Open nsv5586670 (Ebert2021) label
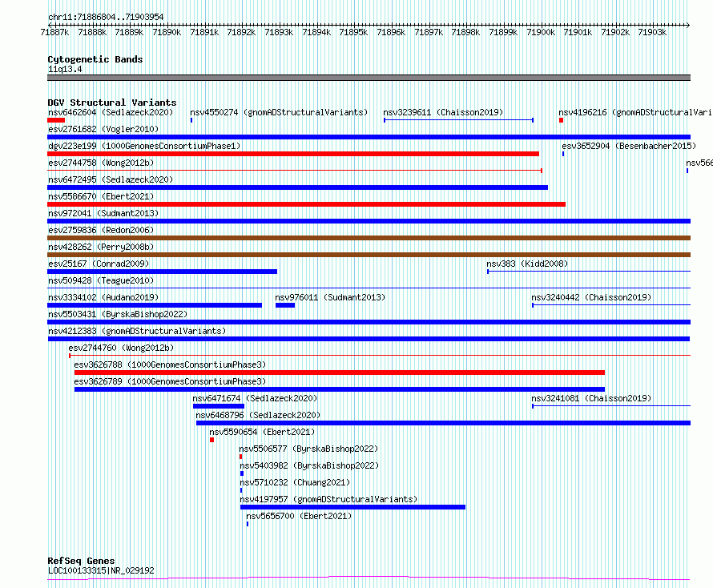The image size is (713, 588). pyautogui.click(x=101, y=196)
